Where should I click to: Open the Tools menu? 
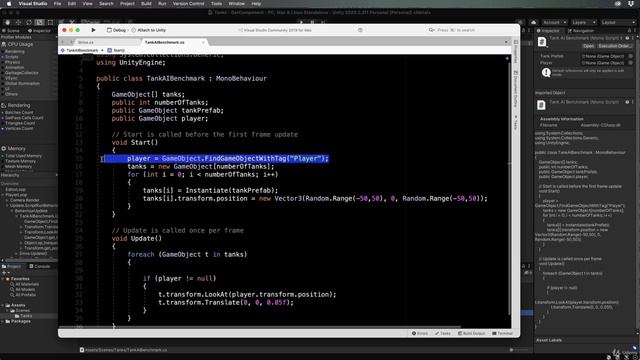[x=216, y=4]
